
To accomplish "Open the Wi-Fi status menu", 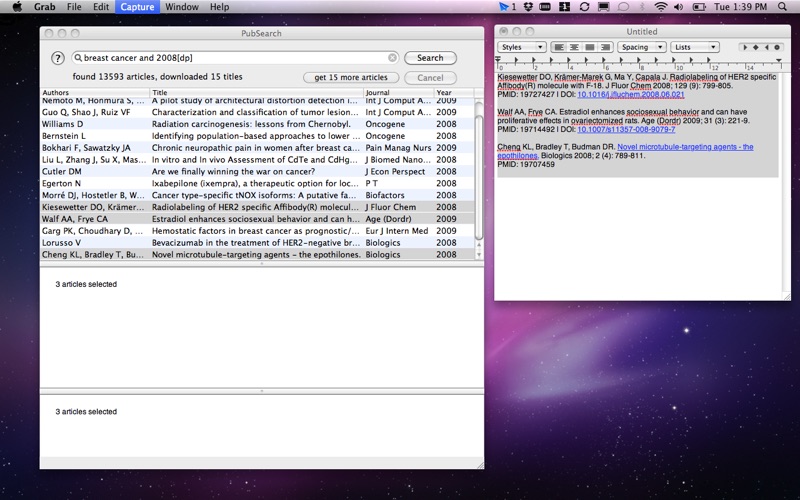I will [661, 7].
